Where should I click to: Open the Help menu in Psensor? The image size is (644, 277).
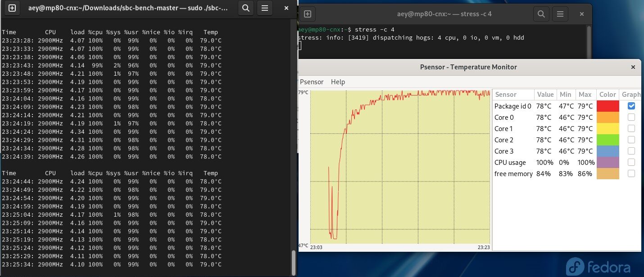[338, 82]
